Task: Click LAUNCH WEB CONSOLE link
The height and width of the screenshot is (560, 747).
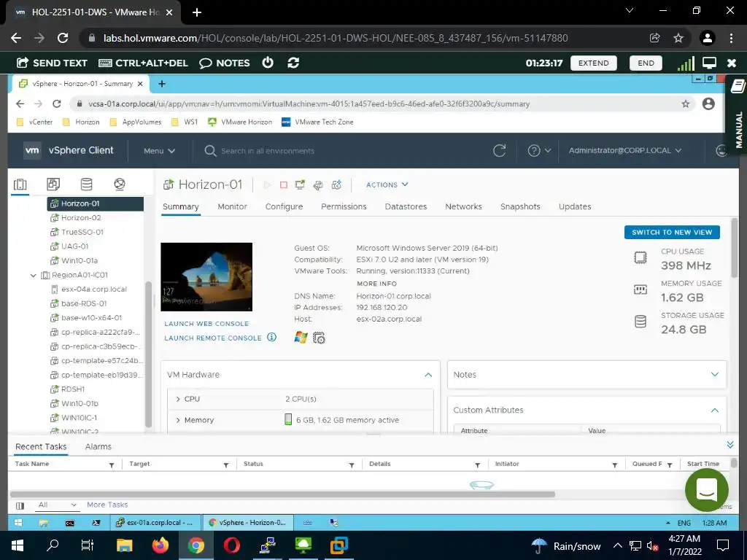Action: click(x=206, y=324)
